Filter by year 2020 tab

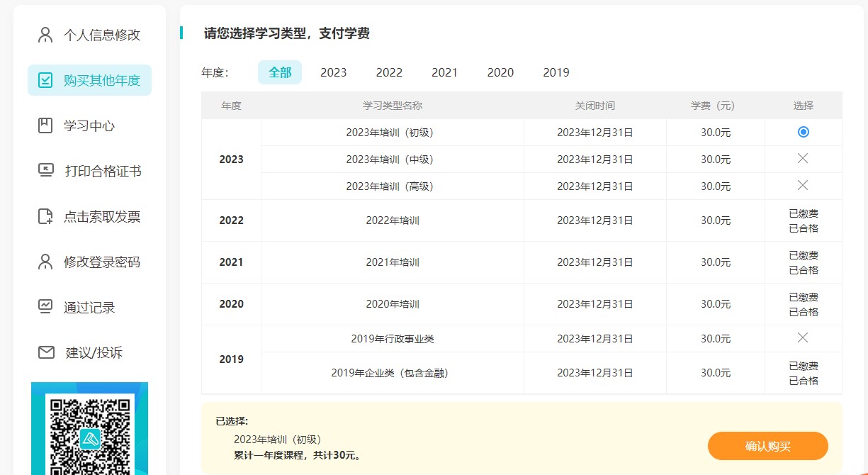(x=500, y=72)
